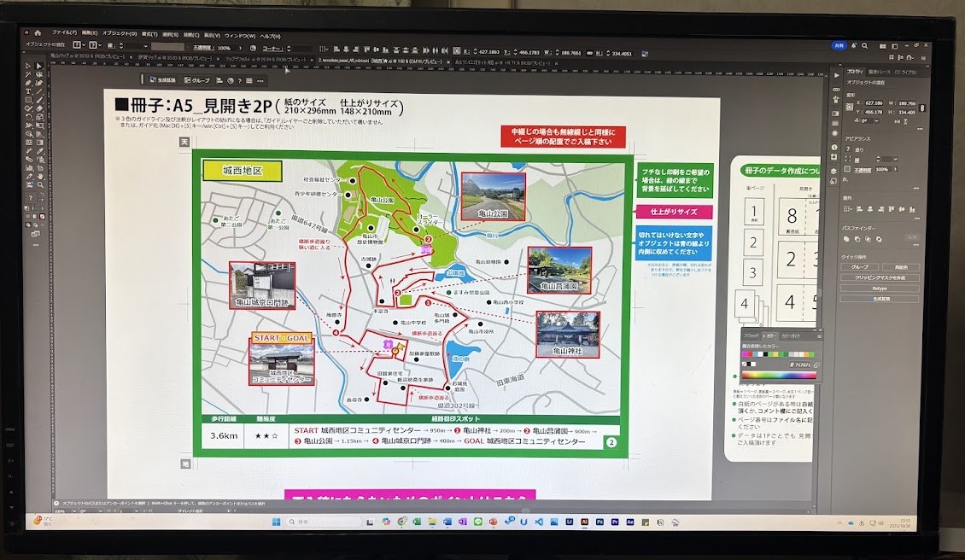
Task: Open the Layers panel icon in dock
Action: (833, 171)
